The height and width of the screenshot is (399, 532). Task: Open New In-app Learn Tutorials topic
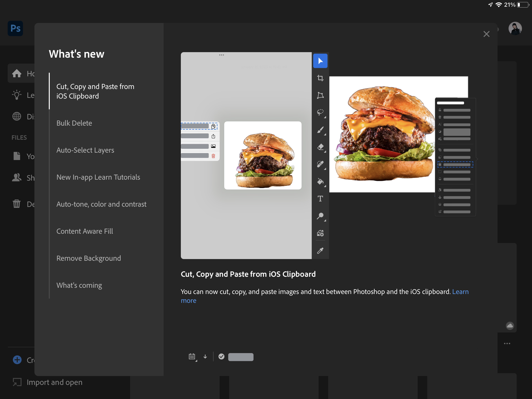pos(98,177)
